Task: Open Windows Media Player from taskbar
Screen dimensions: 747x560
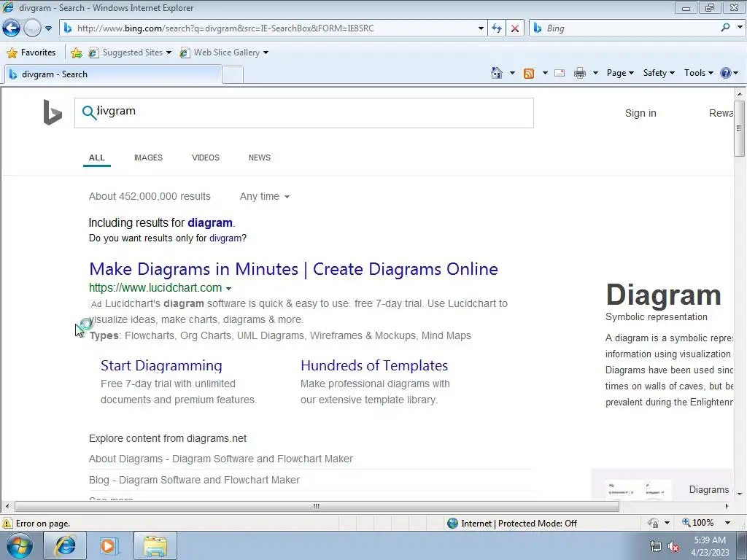Action: click(x=109, y=545)
